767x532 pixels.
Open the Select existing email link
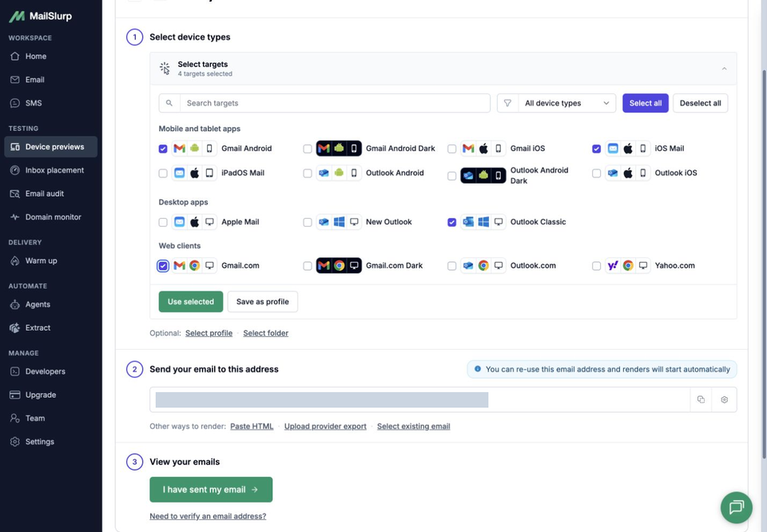point(413,427)
